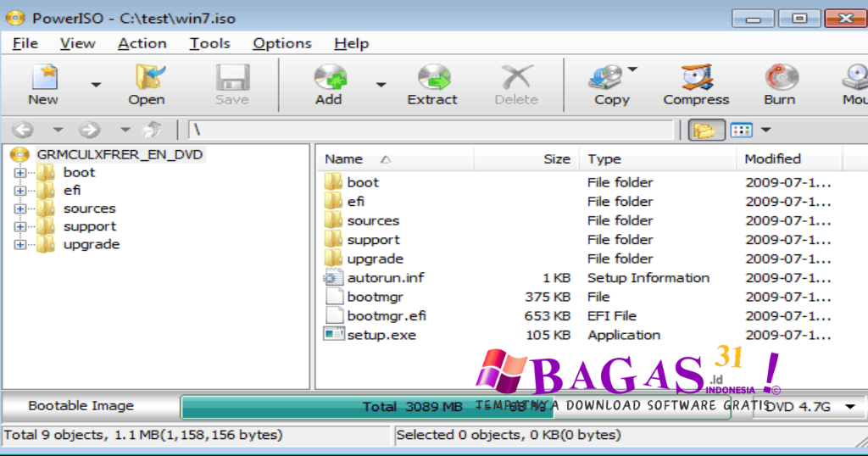This screenshot has height=456, width=868.
Task: Open the dropdown arrow beside New
Action: 96,85
